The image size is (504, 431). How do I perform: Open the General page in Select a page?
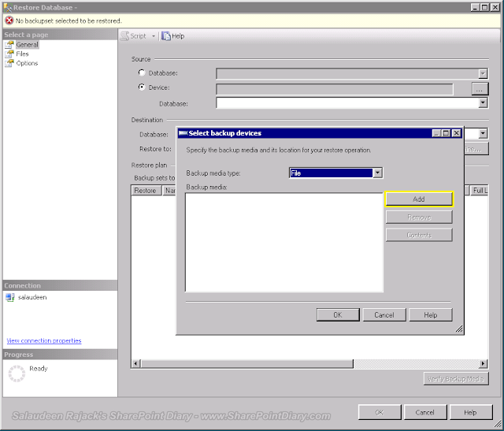27,45
